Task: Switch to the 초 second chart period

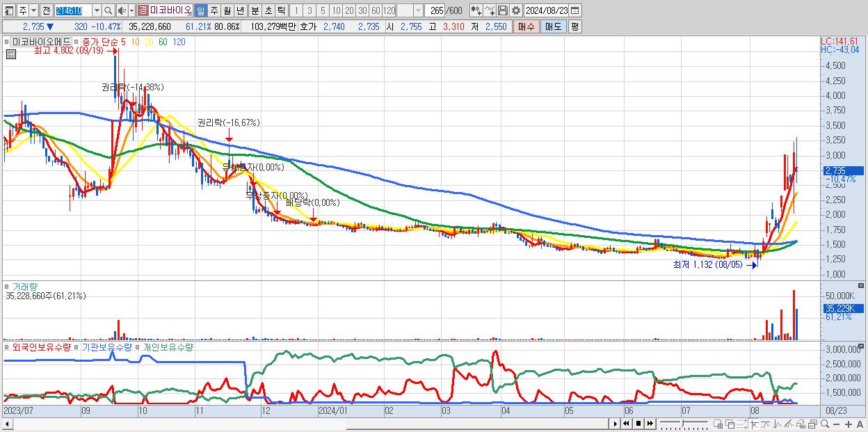Action: (268, 11)
